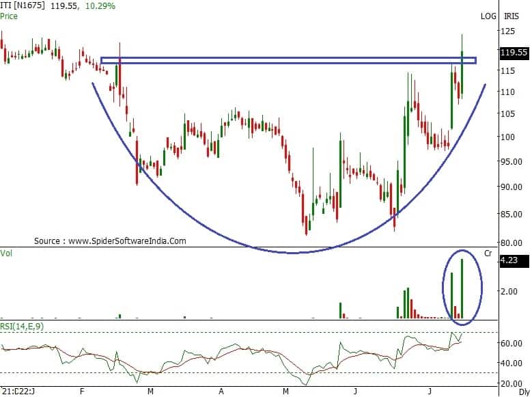Click the highlighted 119.55 price axis tag
This screenshot has height=397, width=532.
514,52
